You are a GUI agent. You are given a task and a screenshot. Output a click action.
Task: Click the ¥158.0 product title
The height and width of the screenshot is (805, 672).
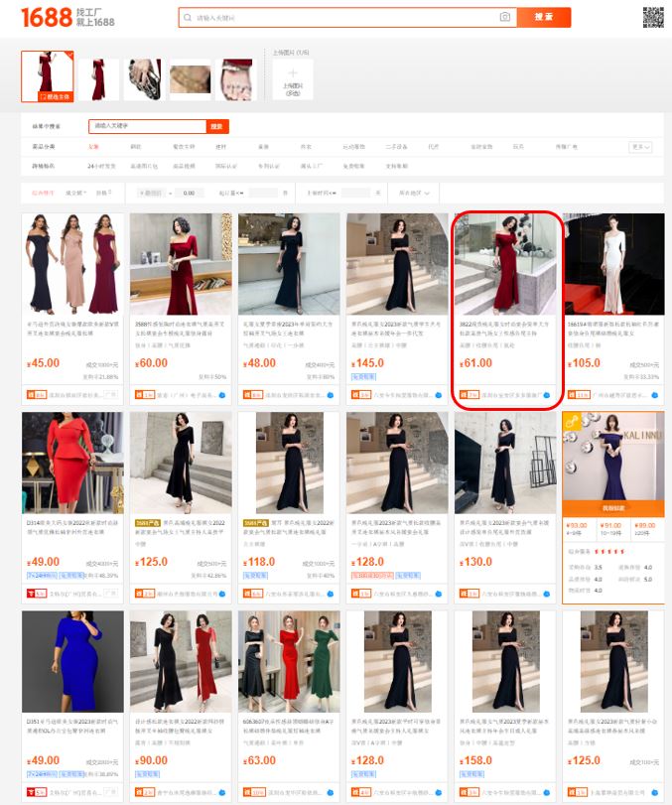coord(504,726)
